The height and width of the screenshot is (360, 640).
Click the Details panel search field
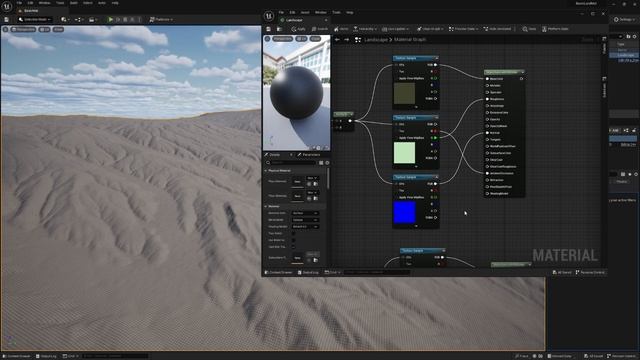[291, 163]
